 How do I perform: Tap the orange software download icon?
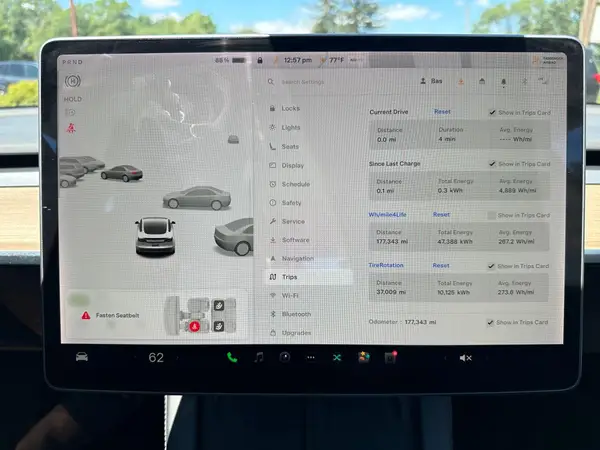(x=461, y=81)
